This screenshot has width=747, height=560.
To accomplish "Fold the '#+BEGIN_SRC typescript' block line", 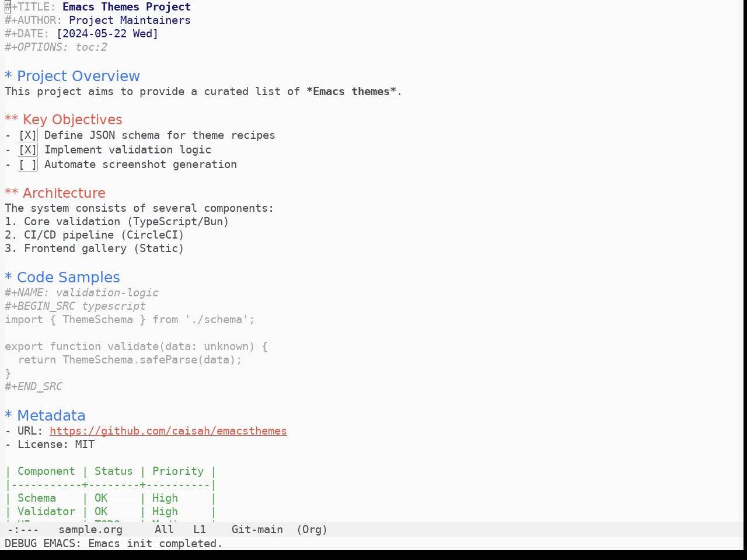I will [75, 306].
